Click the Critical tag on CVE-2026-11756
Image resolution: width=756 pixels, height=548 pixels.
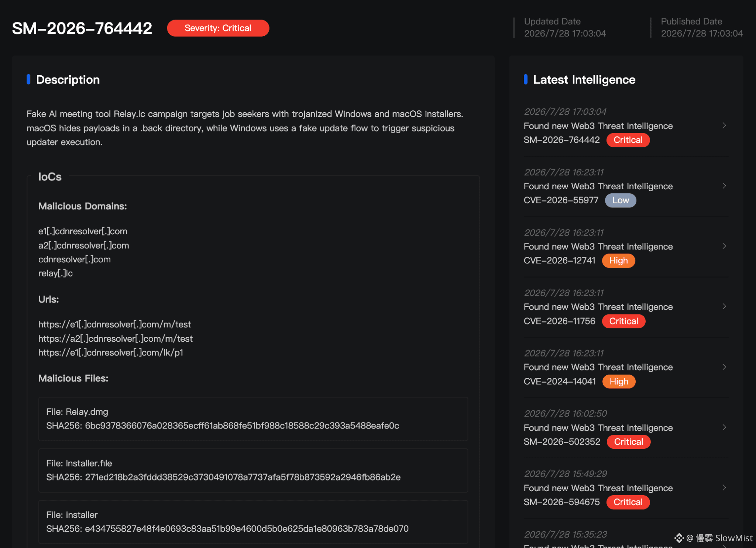pos(623,321)
